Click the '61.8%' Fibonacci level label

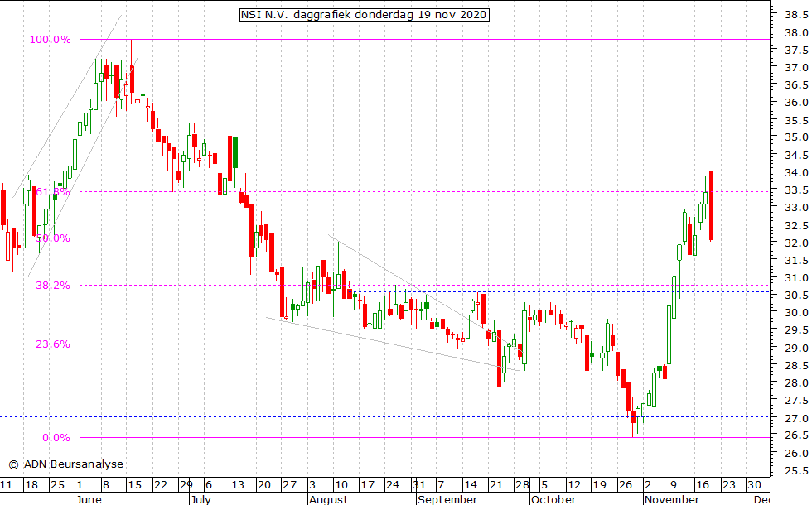click(x=53, y=192)
